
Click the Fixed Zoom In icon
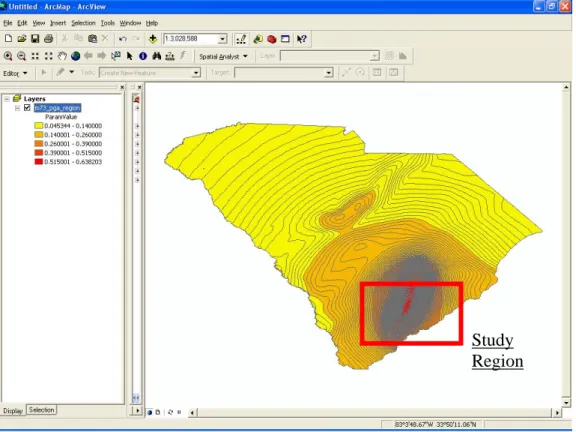pos(35,56)
